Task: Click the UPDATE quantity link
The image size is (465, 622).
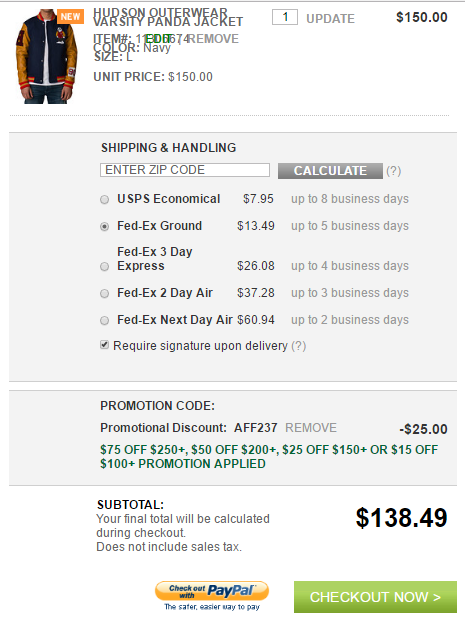Action: tap(330, 19)
